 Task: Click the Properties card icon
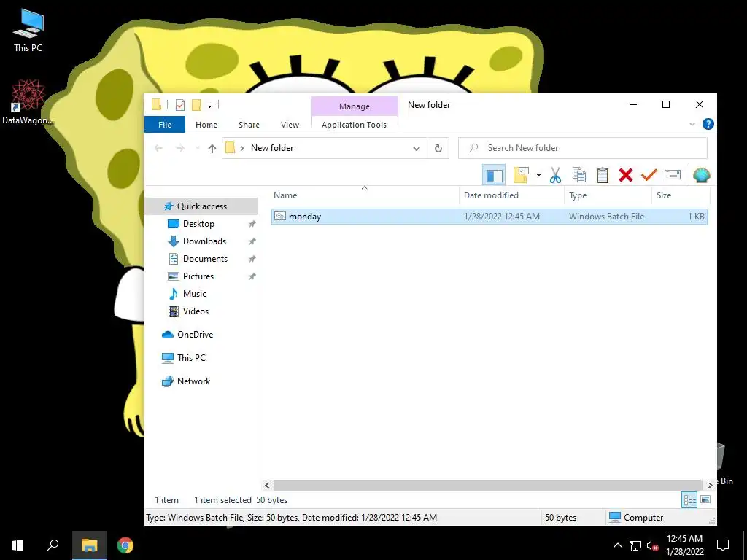pos(672,175)
